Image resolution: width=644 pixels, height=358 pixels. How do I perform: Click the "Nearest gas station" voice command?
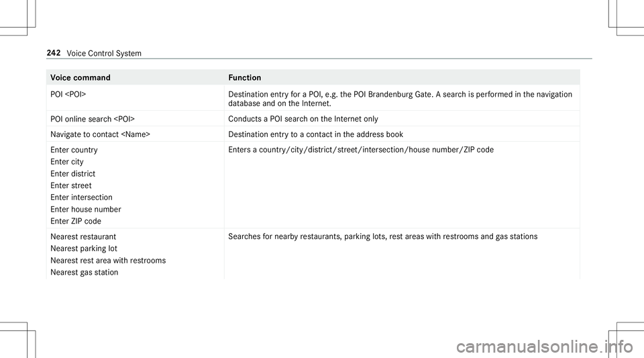[x=84, y=272]
